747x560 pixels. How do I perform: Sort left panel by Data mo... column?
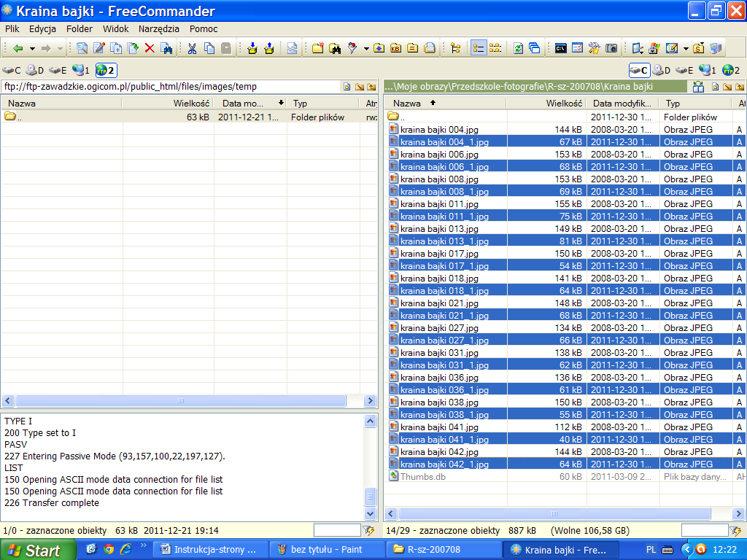click(x=251, y=104)
